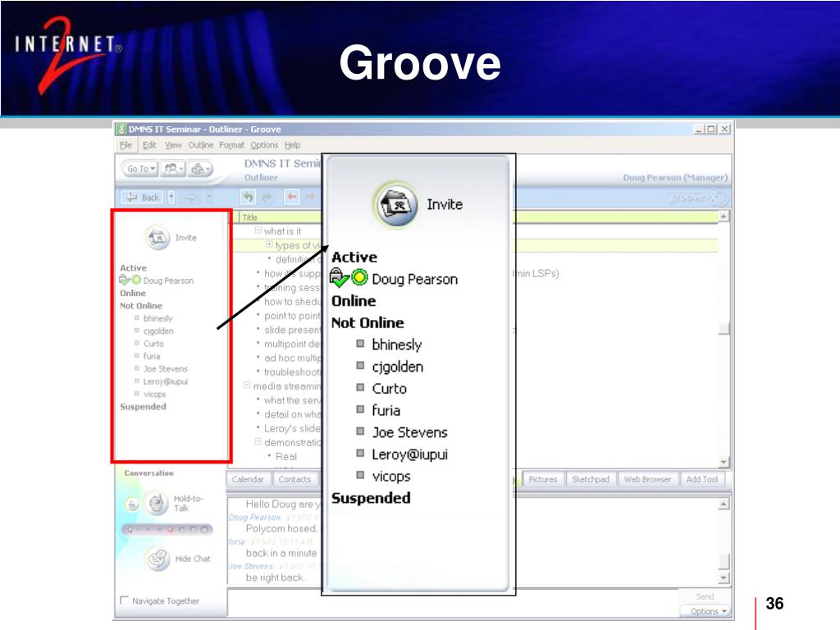Screen dimensions: 840x630
Task: Switch to the Sketchpad tab
Action: tap(591, 479)
